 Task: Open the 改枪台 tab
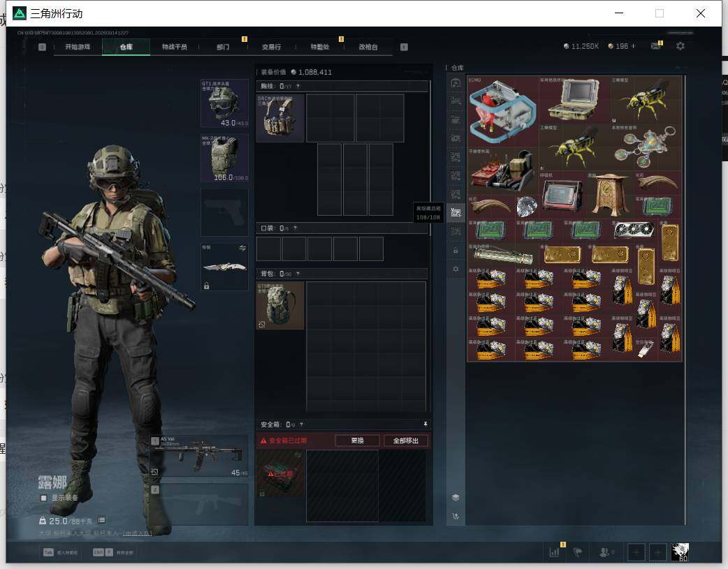point(368,47)
